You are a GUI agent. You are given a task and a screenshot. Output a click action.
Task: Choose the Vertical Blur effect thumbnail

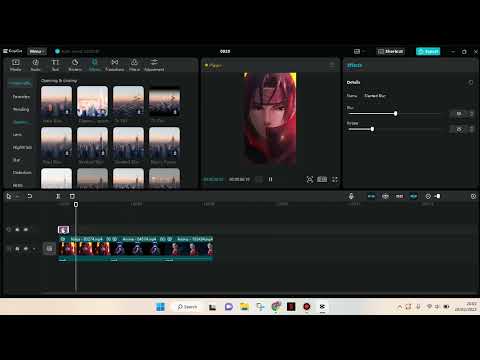pos(92,143)
